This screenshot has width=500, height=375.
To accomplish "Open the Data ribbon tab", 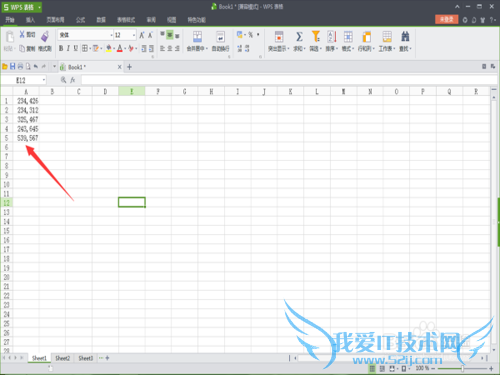I will click(x=101, y=20).
